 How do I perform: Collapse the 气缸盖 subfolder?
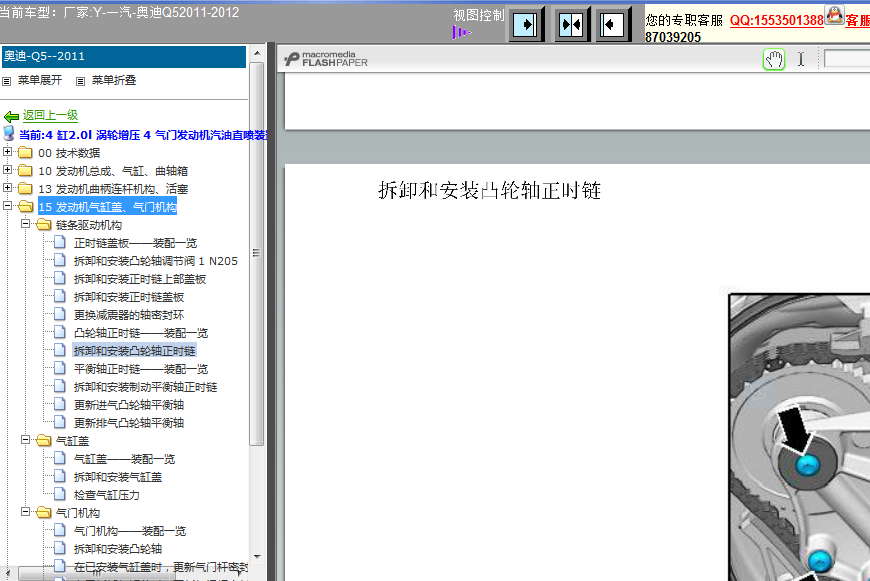[x=26, y=439]
